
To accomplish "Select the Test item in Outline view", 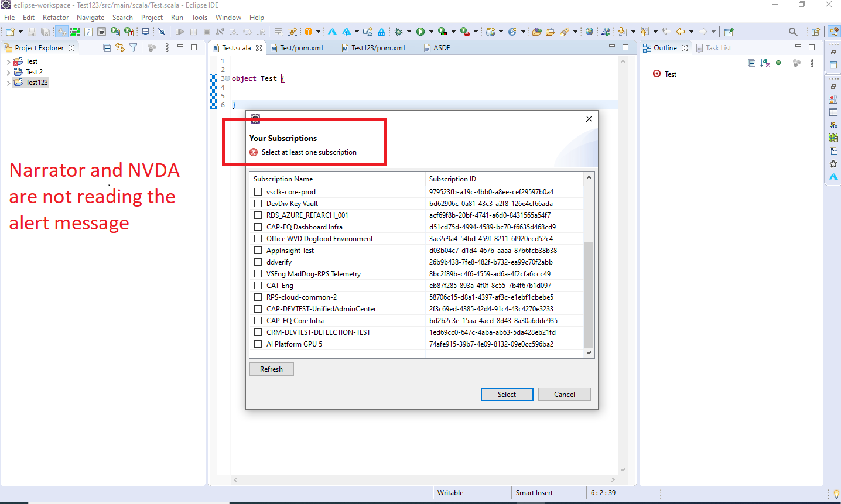I will pyautogui.click(x=665, y=74).
